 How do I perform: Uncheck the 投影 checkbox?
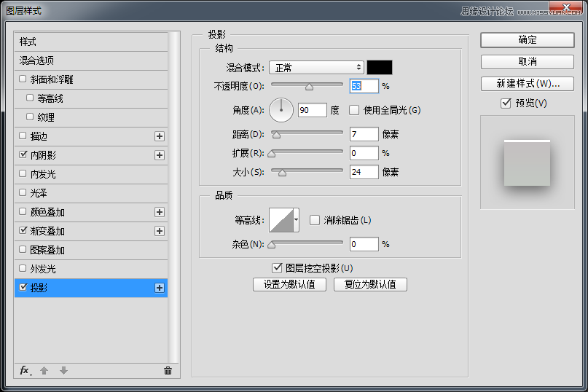point(23,287)
